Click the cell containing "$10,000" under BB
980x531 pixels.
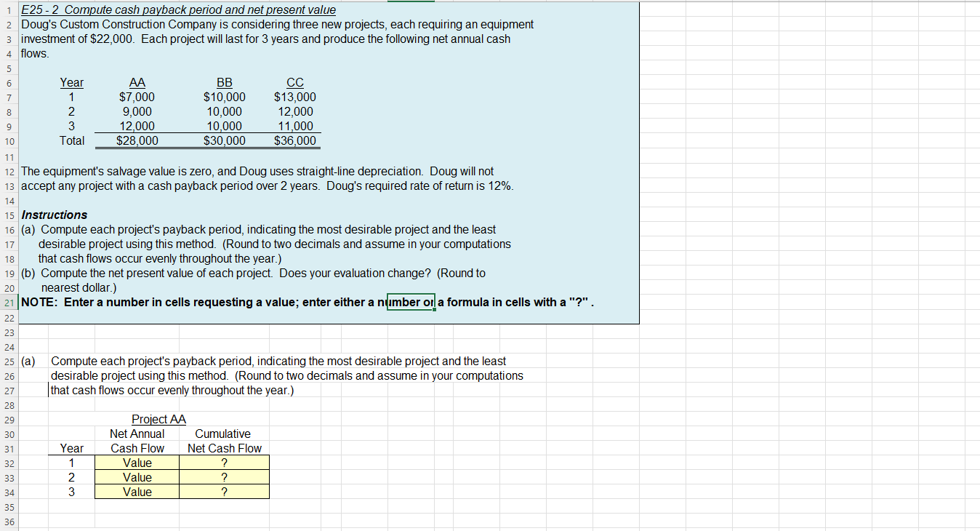[x=224, y=97]
